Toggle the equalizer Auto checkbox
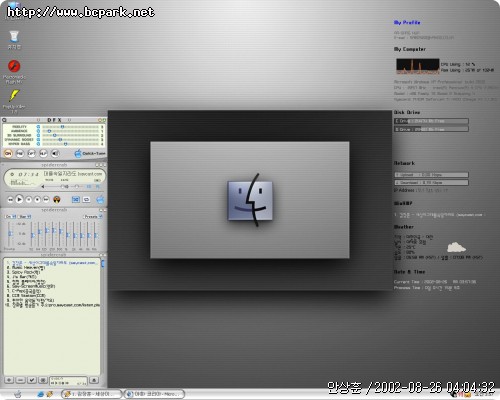The height and width of the screenshot is (400, 500). (x=25, y=217)
